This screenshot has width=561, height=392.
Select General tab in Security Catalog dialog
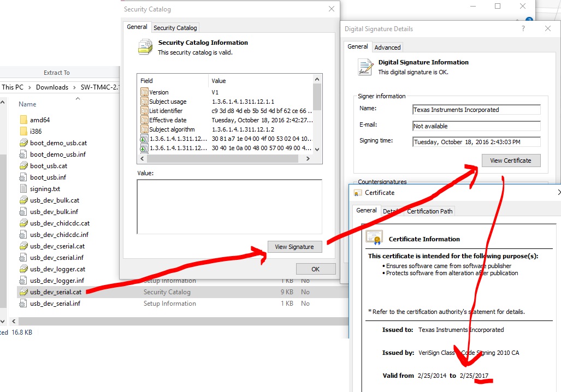[x=137, y=27]
